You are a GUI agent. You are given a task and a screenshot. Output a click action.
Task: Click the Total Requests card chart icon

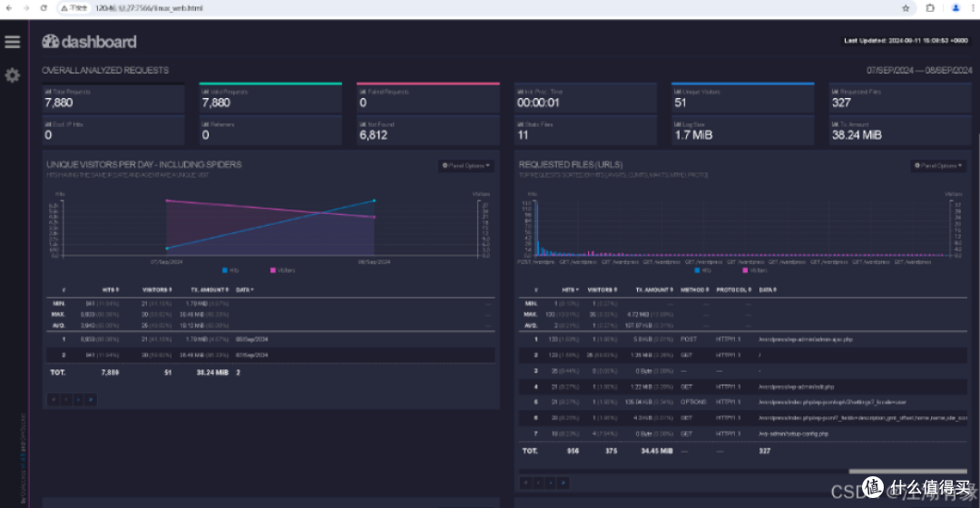pyautogui.click(x=48, y=92)
